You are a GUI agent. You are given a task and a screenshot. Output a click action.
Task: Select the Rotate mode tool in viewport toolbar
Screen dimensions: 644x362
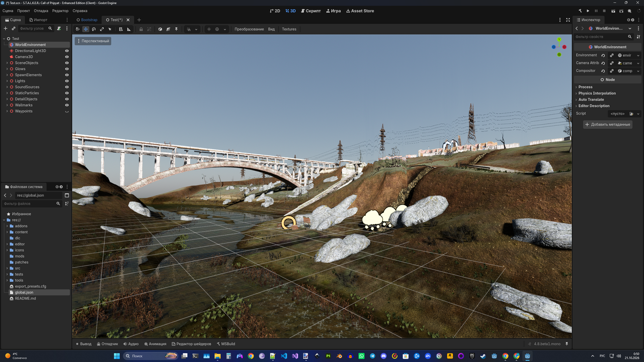point(94,29)
